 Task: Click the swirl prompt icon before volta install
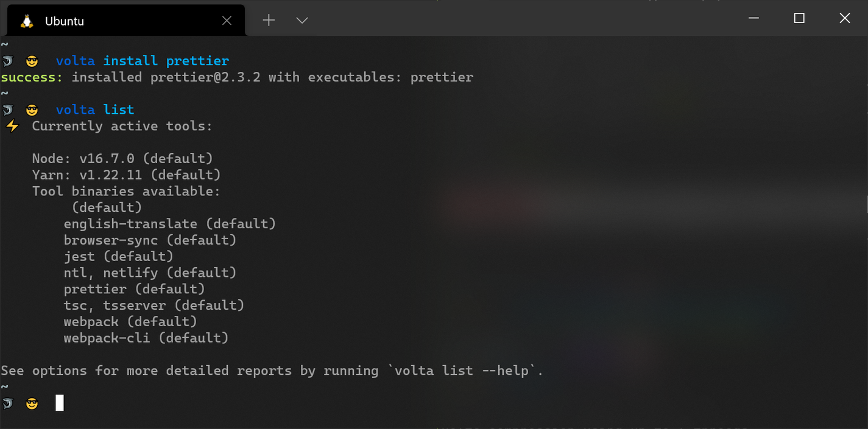coord(7,60)
